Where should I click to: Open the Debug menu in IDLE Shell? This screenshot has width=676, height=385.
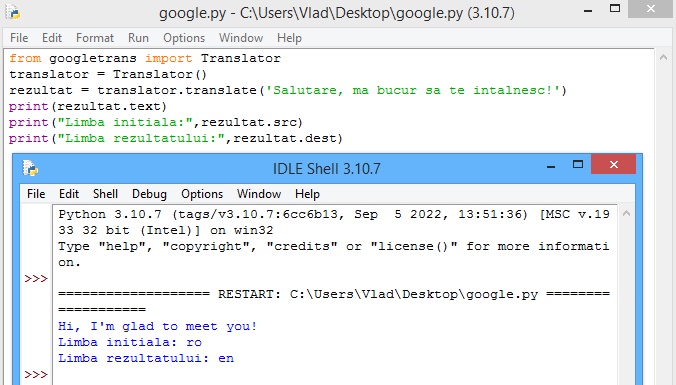tap(149, 194)
